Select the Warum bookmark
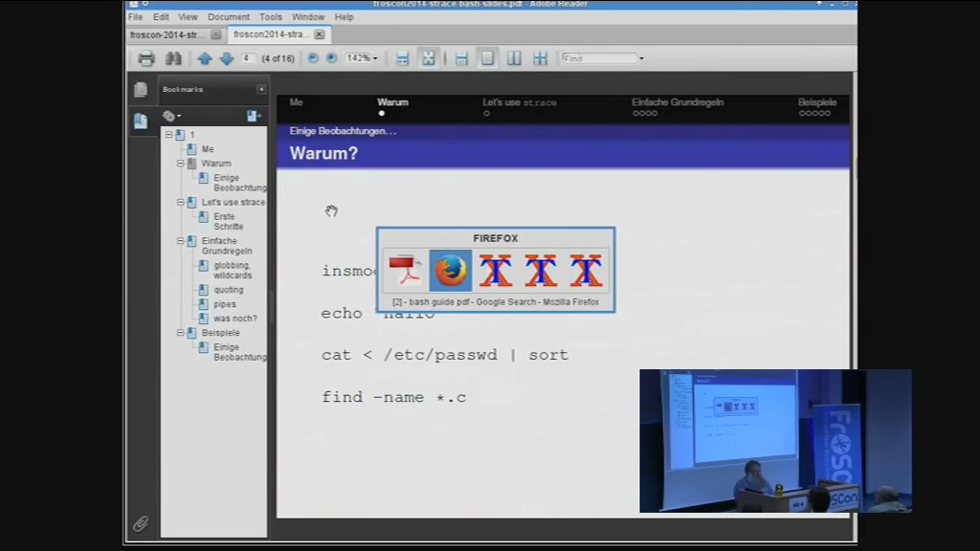The image size is (980, 551). [x=216, y=163]
